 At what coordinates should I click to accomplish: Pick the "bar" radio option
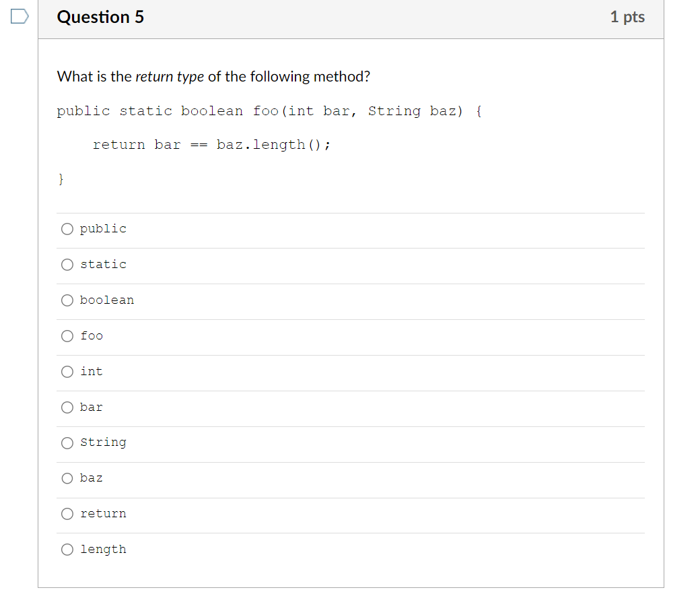(67, 407)
